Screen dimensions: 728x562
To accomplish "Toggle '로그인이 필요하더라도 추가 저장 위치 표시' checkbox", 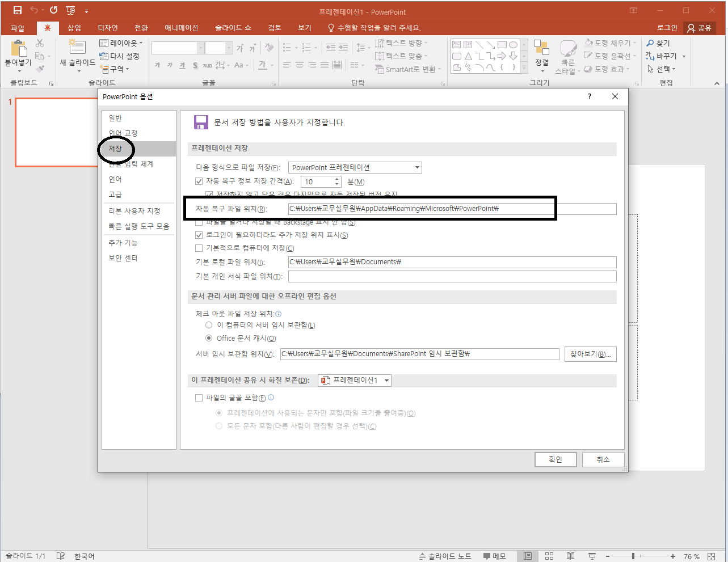I will 199,235.
